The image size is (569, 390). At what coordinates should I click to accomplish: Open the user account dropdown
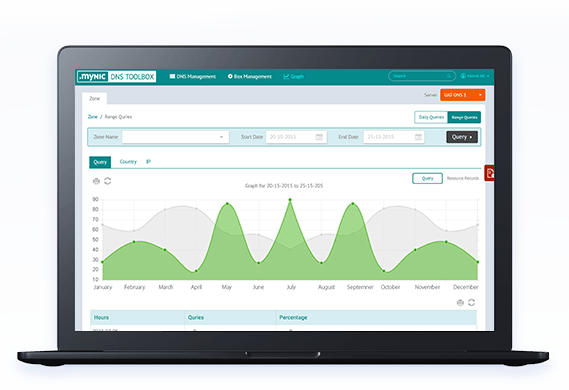tap(475, 76)
